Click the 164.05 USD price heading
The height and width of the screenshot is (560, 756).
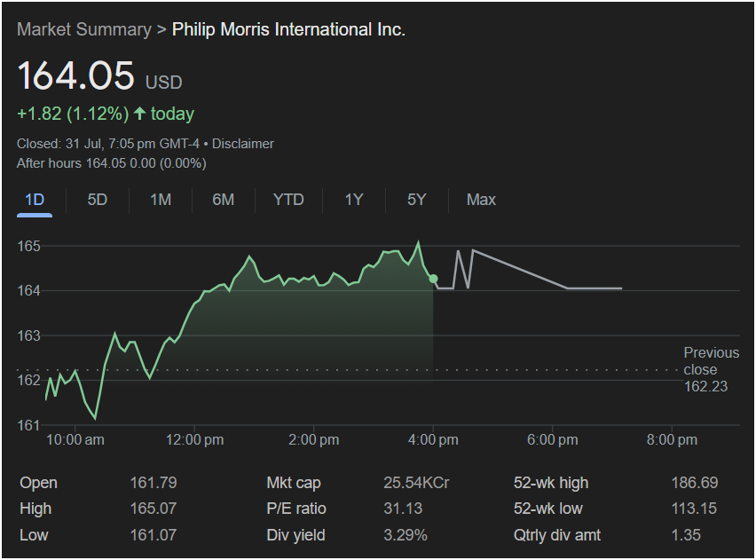pyautogui.click(x=76, y=75)
